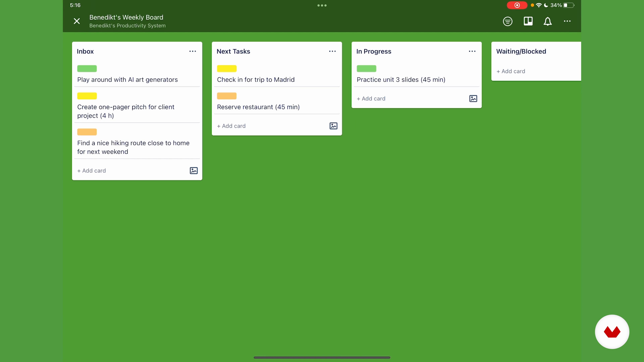Click the red logo badge at bottom right

[612, 332]
